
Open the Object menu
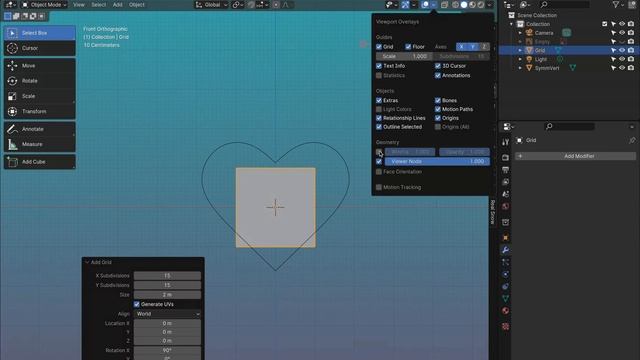coord(137,5)
